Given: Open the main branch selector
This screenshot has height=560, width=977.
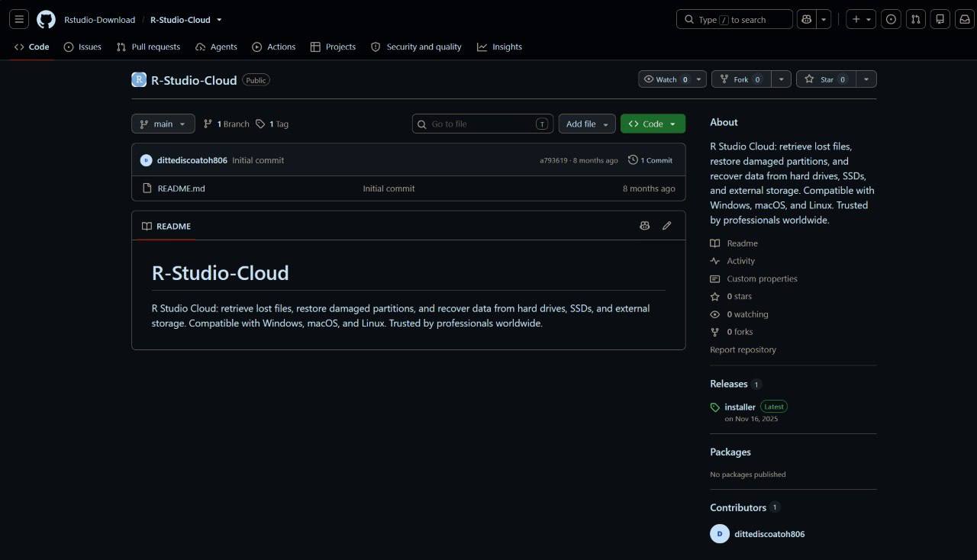Looking at the screenshot, I should click(x=163, y=124).
